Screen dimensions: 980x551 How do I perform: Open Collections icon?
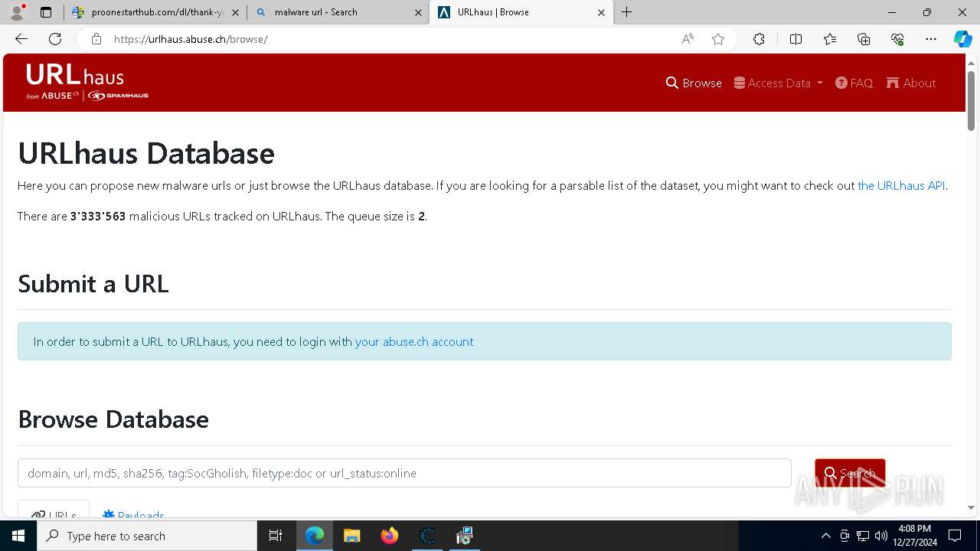click(864, 39)
